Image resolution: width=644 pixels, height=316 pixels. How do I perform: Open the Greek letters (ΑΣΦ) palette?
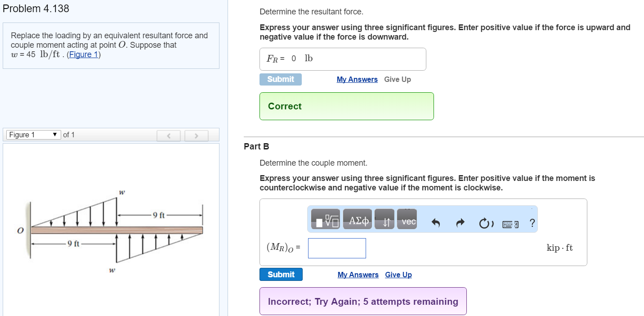point(358,220)
